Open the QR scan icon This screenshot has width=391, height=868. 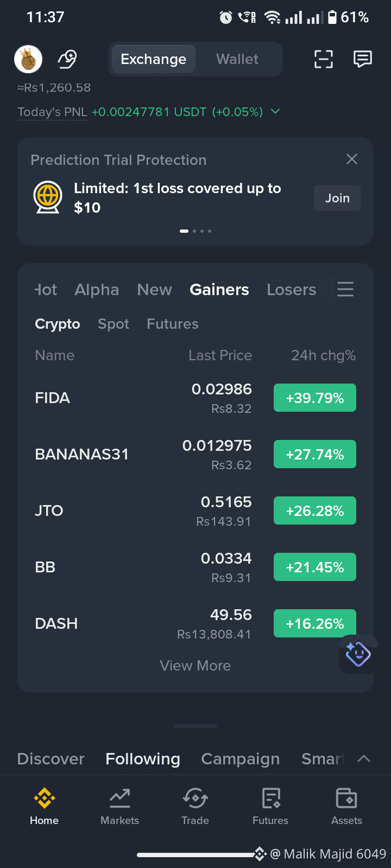pos(324,59)
